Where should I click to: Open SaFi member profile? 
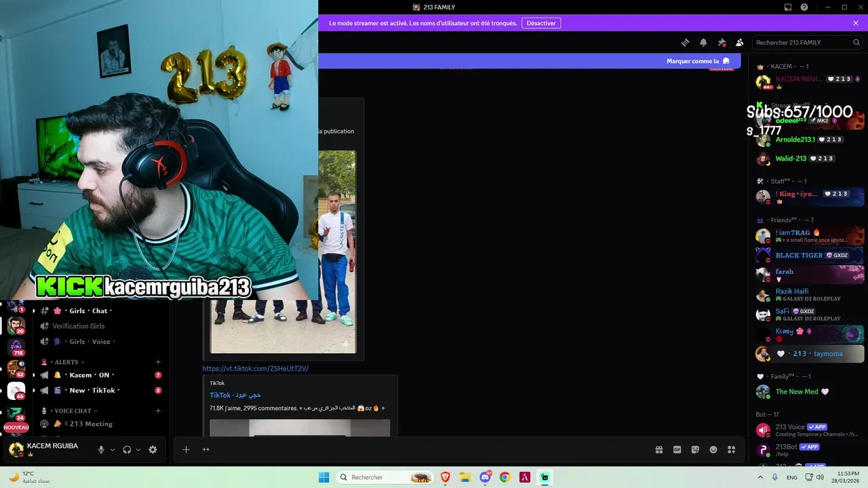[810, 314]
